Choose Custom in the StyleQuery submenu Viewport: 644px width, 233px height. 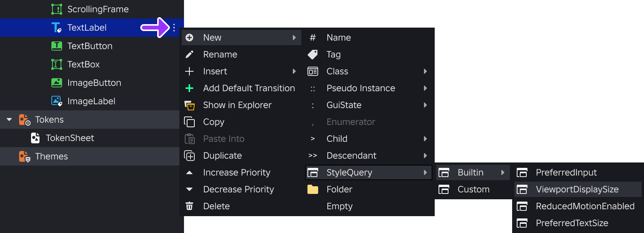(x=473, y=189)
